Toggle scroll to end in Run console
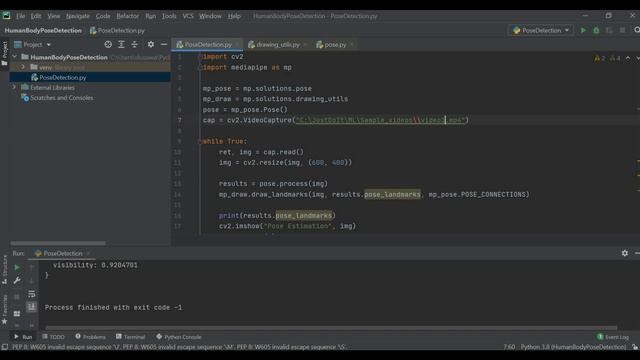Image resolution: width=640 pixels, height=360 pixels. tap(31, 307)
